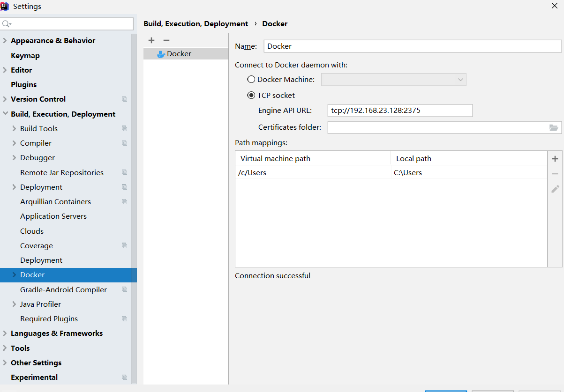
Task: Open Keymap settings
Action: pyautogui.click(x=25, y=55)
